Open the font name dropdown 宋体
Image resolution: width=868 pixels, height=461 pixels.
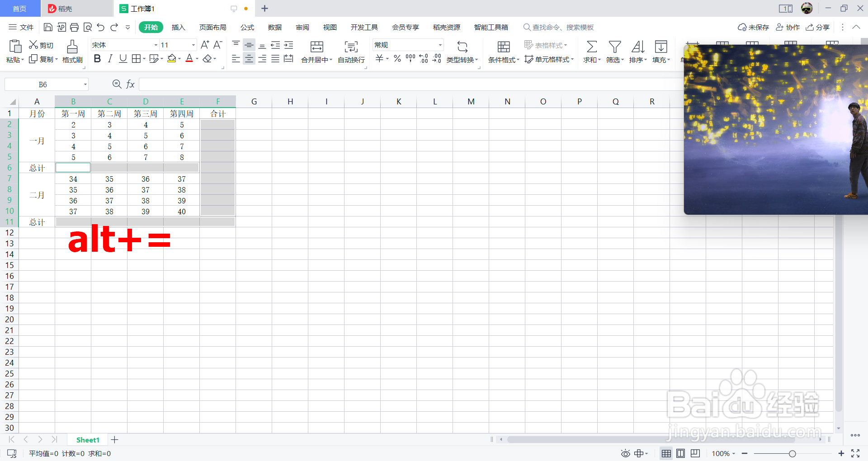coord(156,45)
